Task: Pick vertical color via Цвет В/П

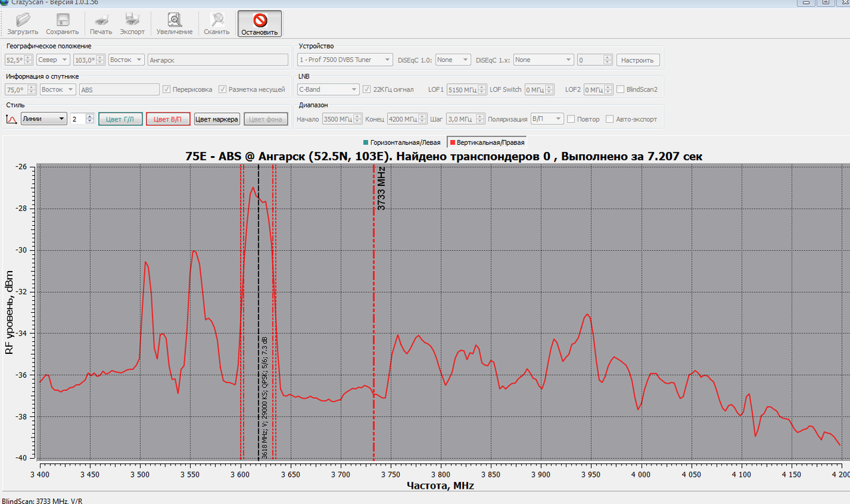Action: tap(168, 119)
